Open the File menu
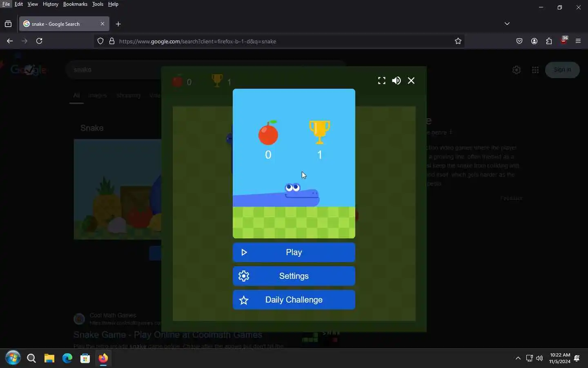This screenshot has width=588, height=368. [6, 4]
